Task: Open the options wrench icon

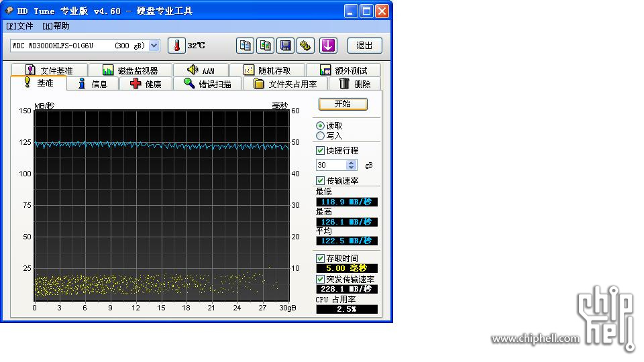Action: click(306, 46)
